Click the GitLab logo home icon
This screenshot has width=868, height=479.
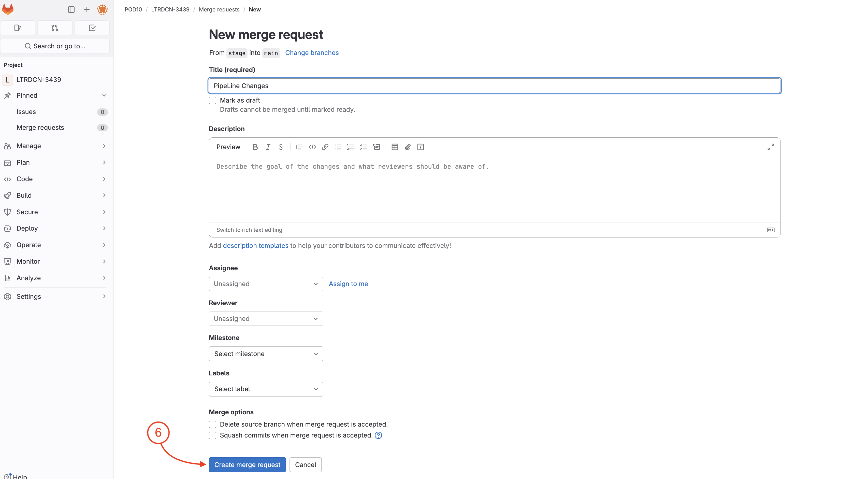tap(8, 9)
